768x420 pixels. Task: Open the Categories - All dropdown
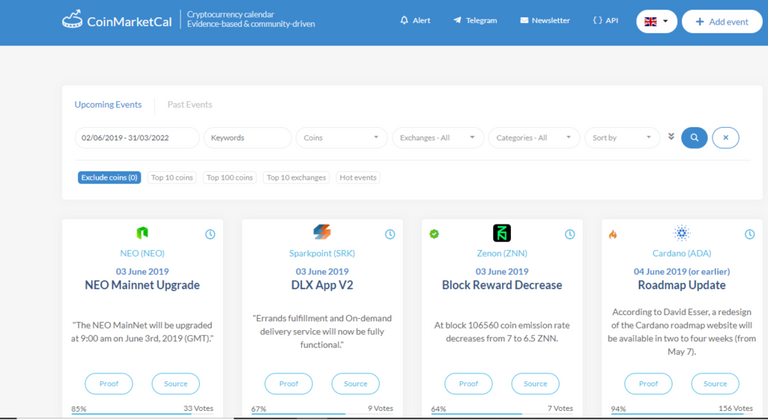click(x=534, y=138)
